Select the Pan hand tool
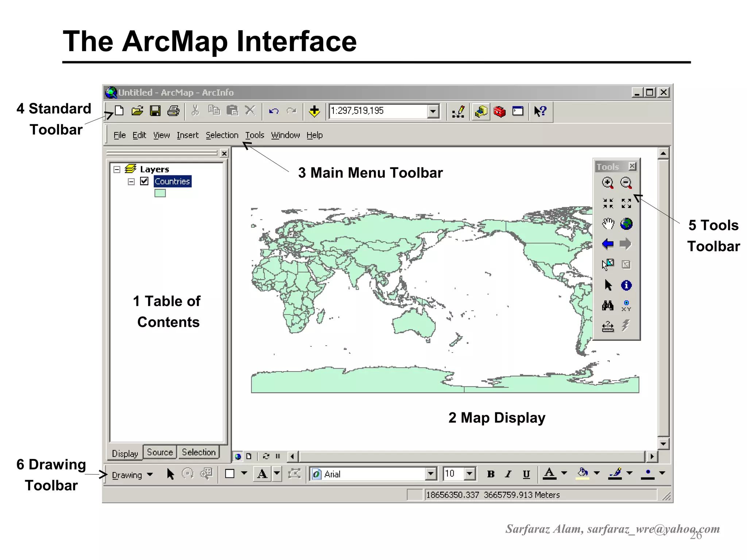Viewport: 747px width, 560px height. [x=608, y=224]
